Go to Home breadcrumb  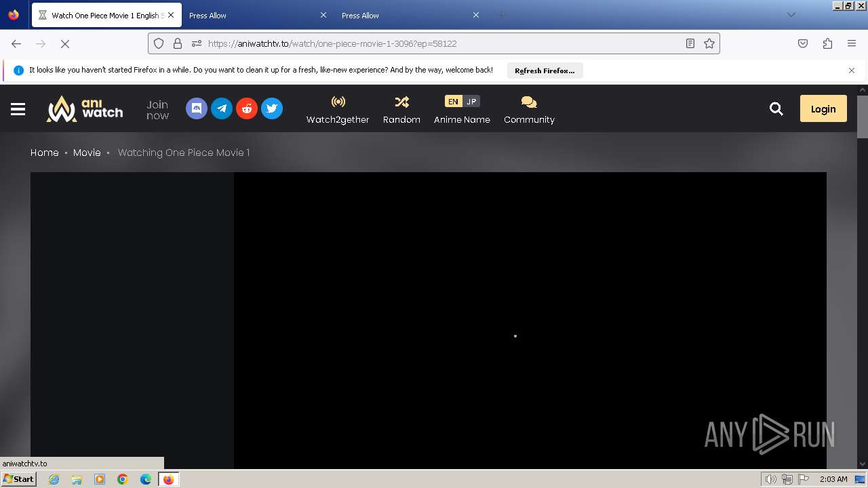(44, 152)
